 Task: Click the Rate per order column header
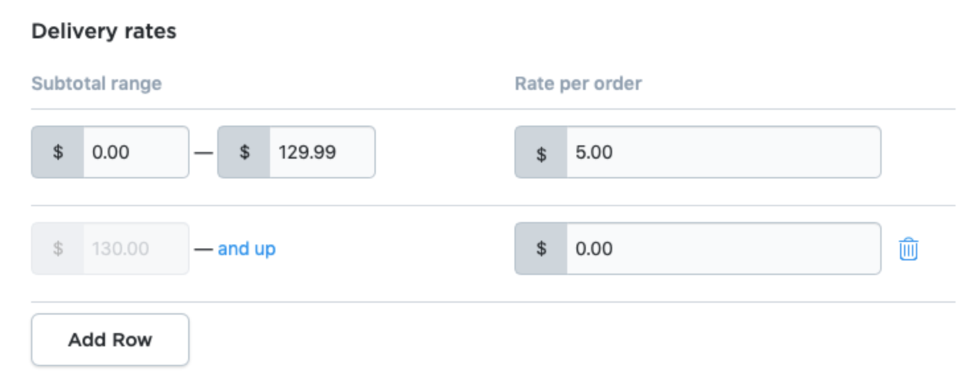[x=578, y=84]
